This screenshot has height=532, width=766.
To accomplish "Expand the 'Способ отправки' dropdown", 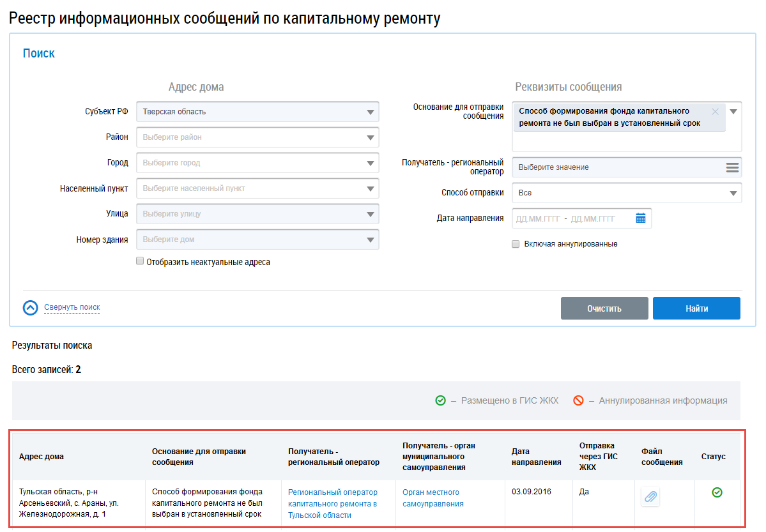I will [x=732, y=193].
